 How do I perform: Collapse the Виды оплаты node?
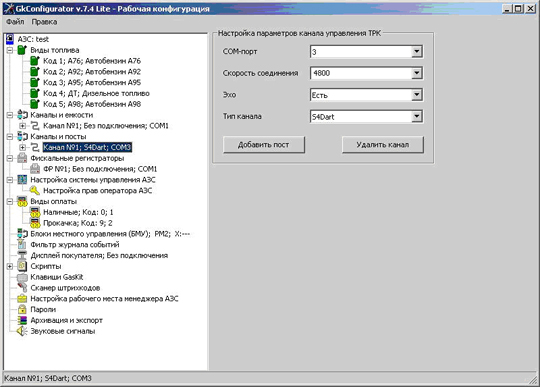[x=10, y=201]
